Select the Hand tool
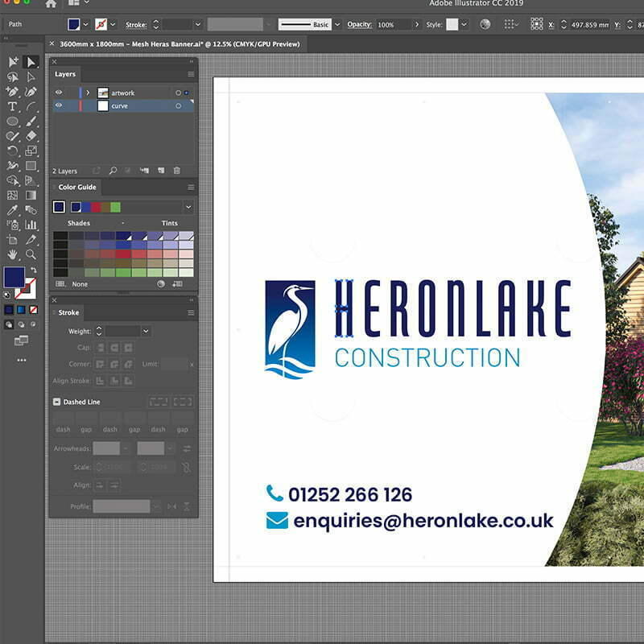Screen dimensions: 644x644 [x=12, y=254]
